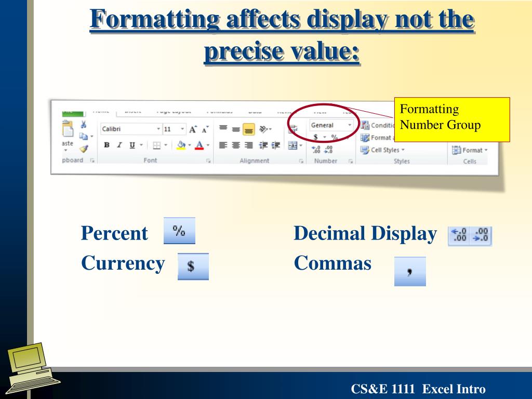Click the 'Alignment' group label
This screenshot has width=532, height=399.
254,161
